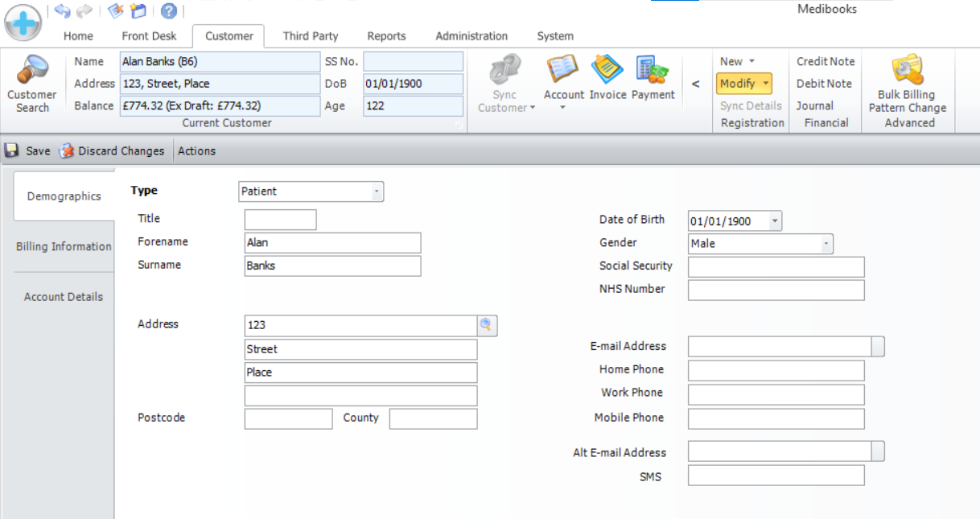
Task: Click the address lookup magnifier icon
Action: coord(487,325)
